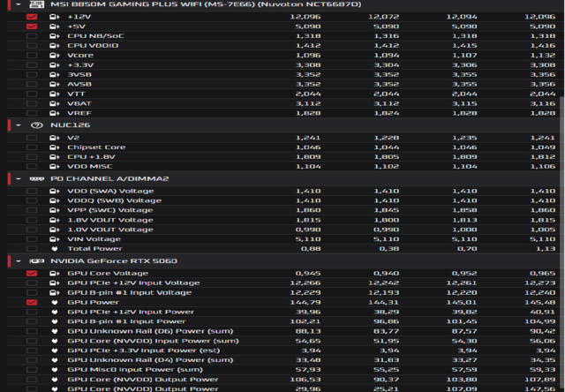Collapse the MSI B850M GAMING PLUS WIFI sensor group
Viewport: 565px width, 392px height.
pyautogui.click(x=19, y=4)
